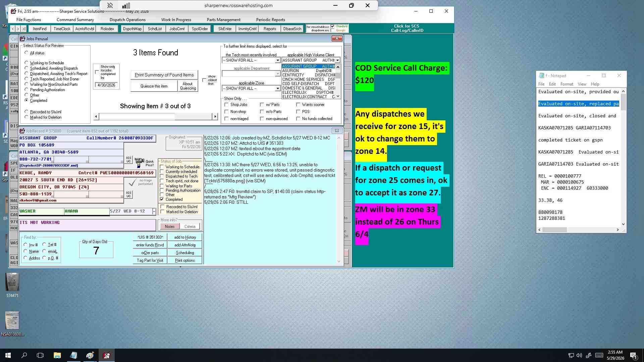This screenshot has width=644, height=362.
Task: Click Print Summary of Found Items button
Action: 164,75
